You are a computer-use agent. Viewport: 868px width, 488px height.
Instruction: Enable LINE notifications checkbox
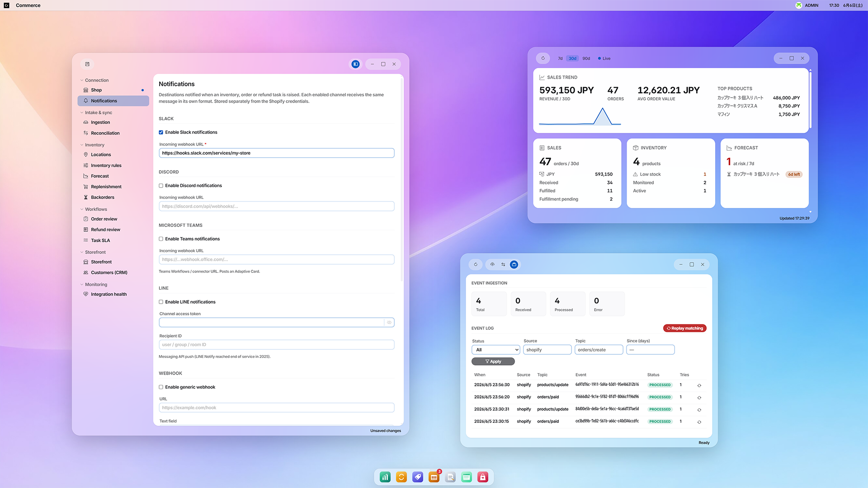pos(161,302)
